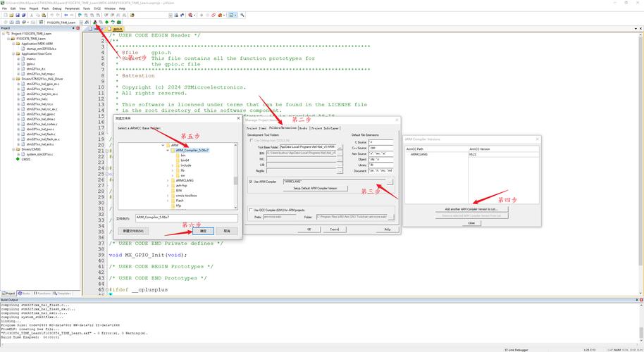Screen dimensions: 644x352
Task: Click the browse button beside the ARMCLANG compiler field
Action: (390, 182)
